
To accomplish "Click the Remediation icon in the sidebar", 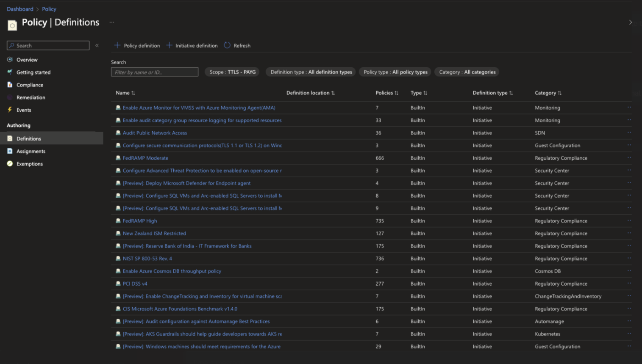I will (10, 97).
